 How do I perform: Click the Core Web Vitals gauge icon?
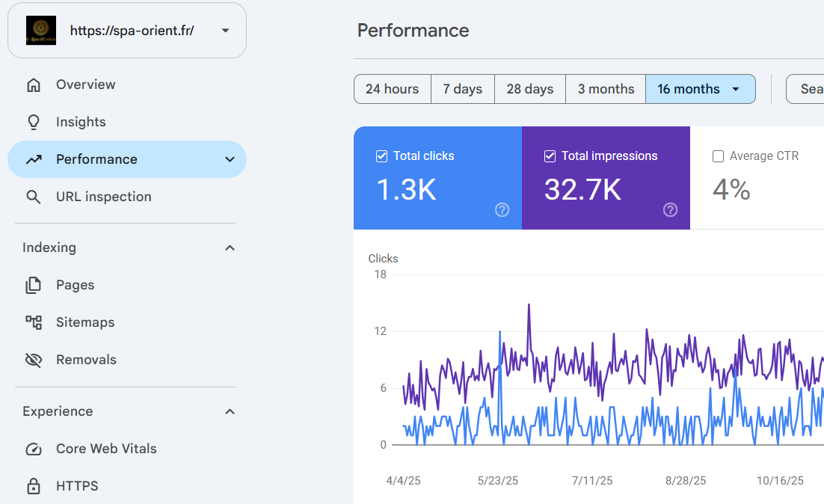click(x=34, y=449)
